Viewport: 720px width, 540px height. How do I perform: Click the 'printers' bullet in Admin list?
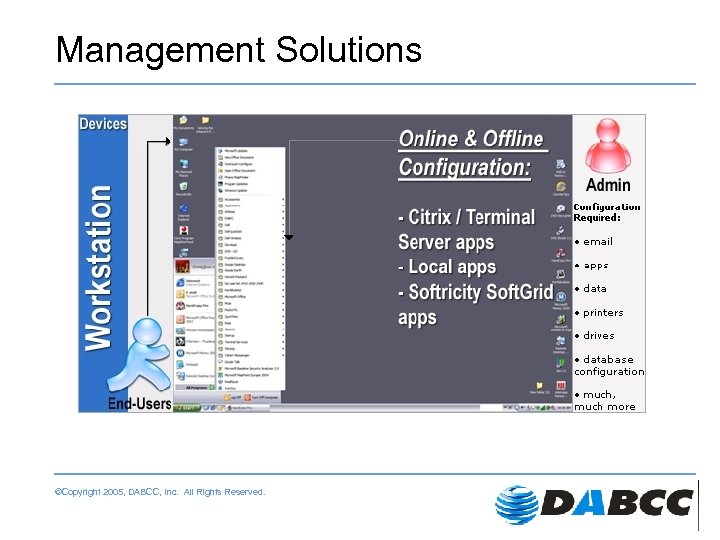tap(599, 313)
